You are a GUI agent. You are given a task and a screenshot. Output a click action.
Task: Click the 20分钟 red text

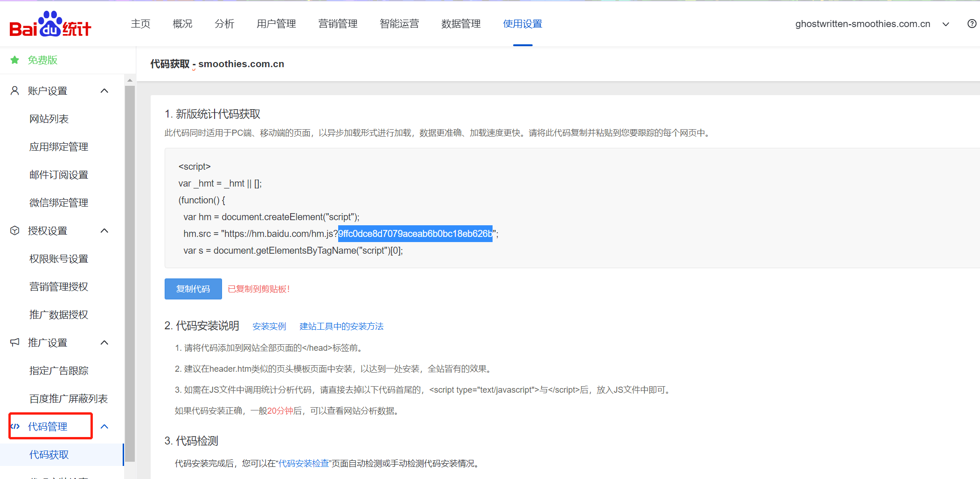tap(280, 411)
